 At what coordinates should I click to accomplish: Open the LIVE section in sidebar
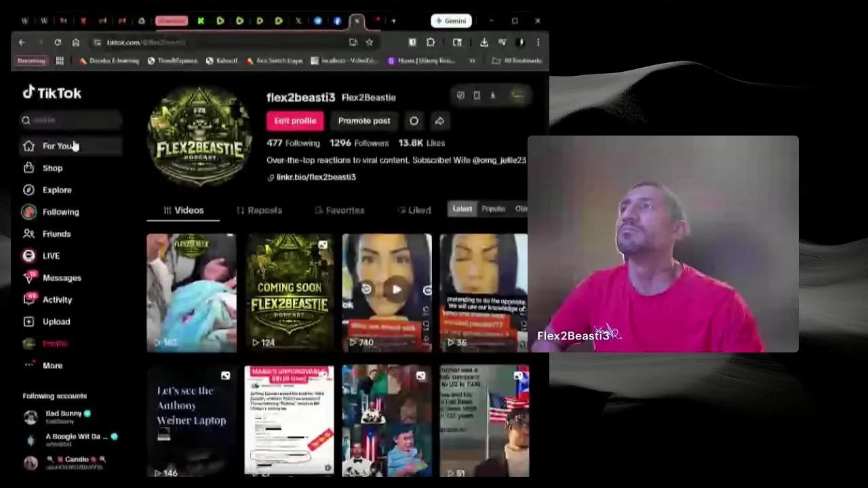51,256
